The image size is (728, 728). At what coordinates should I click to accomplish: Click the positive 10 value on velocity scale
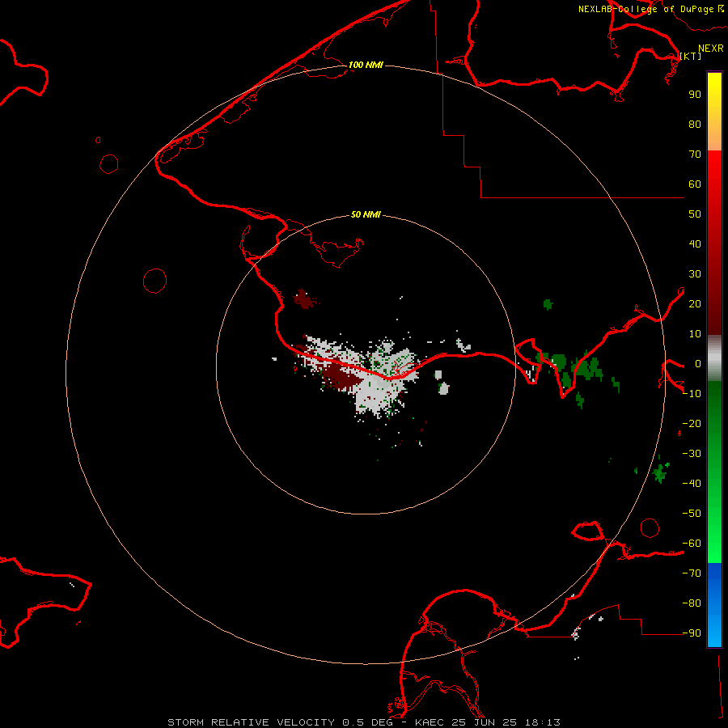click(695, 334)
